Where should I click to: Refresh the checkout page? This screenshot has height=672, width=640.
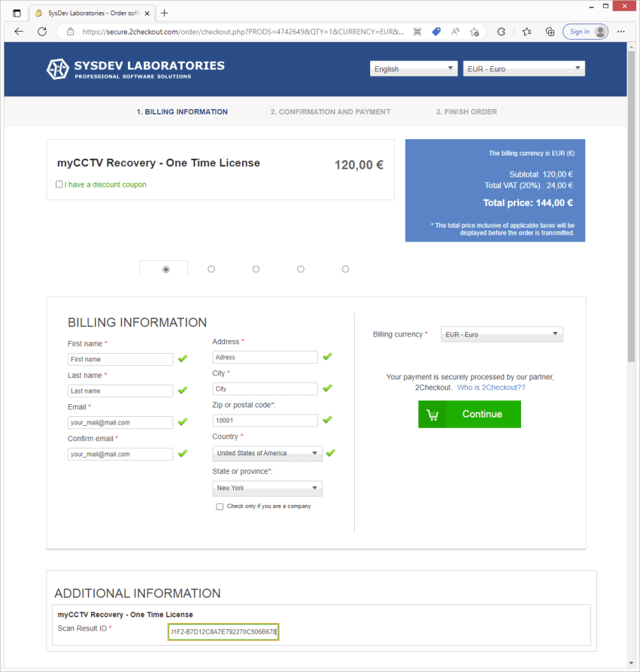(x=42, y=32)
